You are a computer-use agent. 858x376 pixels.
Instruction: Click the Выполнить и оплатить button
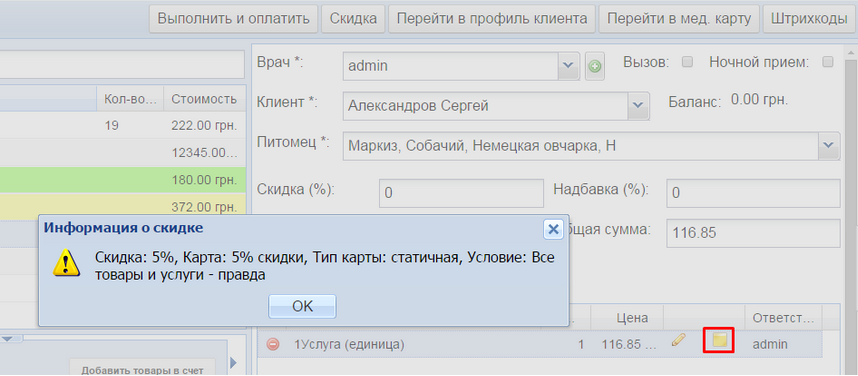[x=234, y=19]
